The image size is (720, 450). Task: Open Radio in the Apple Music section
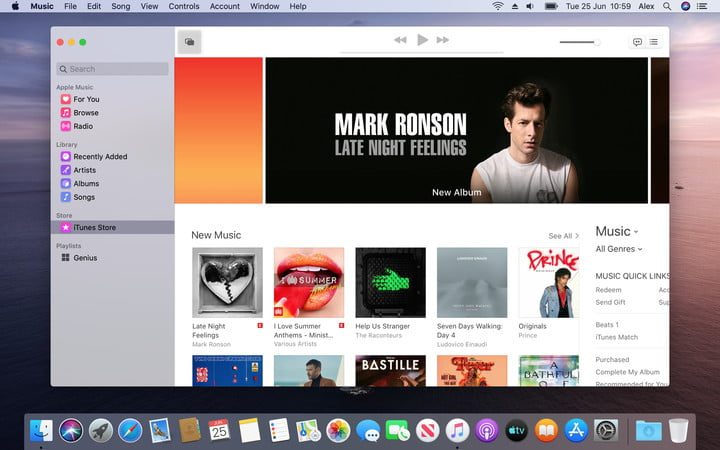[83, 126]
